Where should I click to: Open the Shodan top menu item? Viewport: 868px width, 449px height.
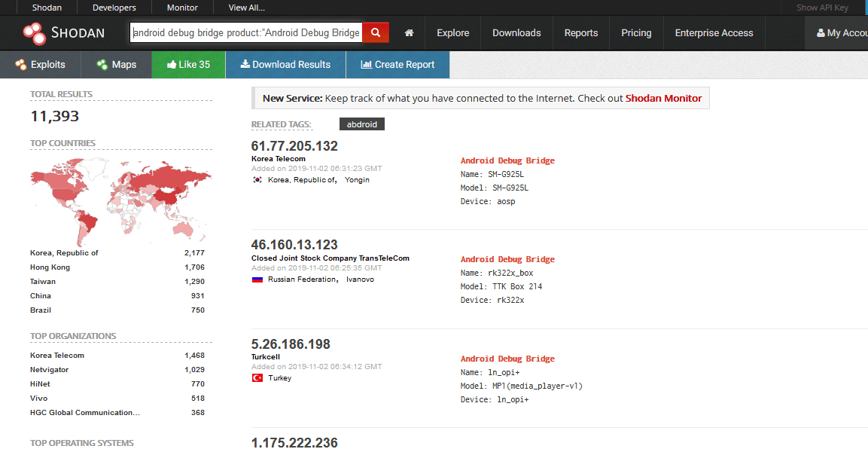pos(47,8)
